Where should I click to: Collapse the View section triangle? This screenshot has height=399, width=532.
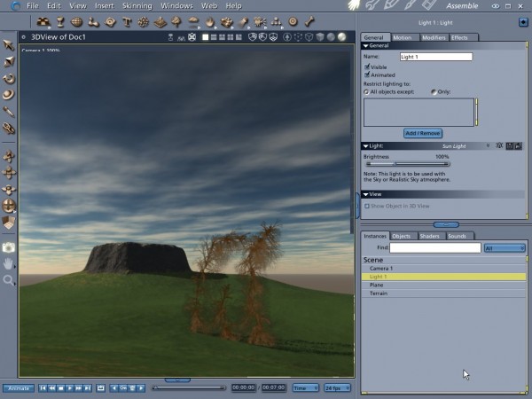tap(365, 193)
